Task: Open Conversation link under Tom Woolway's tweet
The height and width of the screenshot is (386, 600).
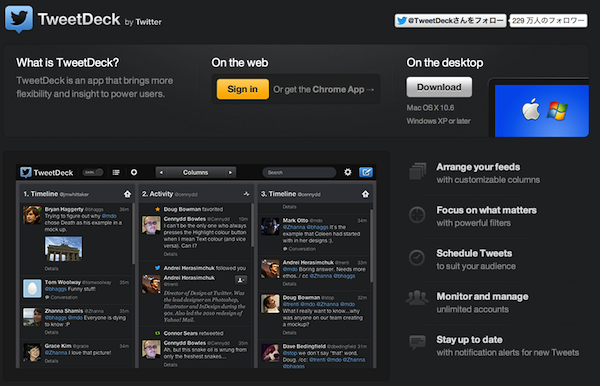Action: [61, 297]
